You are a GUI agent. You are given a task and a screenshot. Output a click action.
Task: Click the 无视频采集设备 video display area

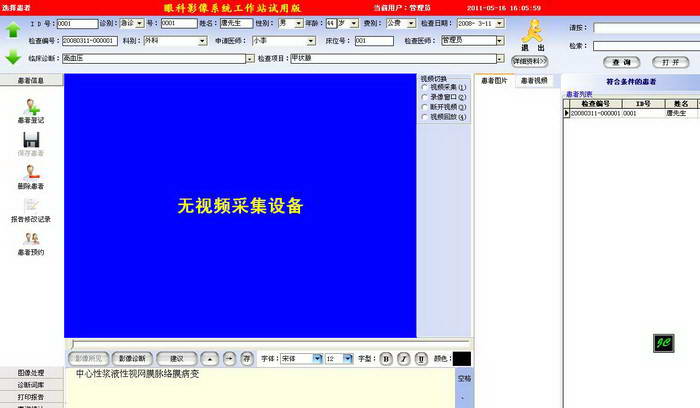coord(240,206)
